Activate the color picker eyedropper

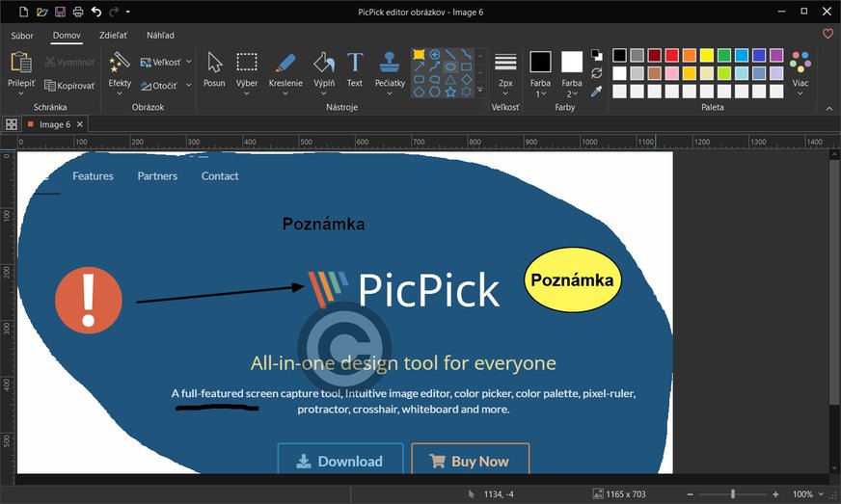[597, 92]
